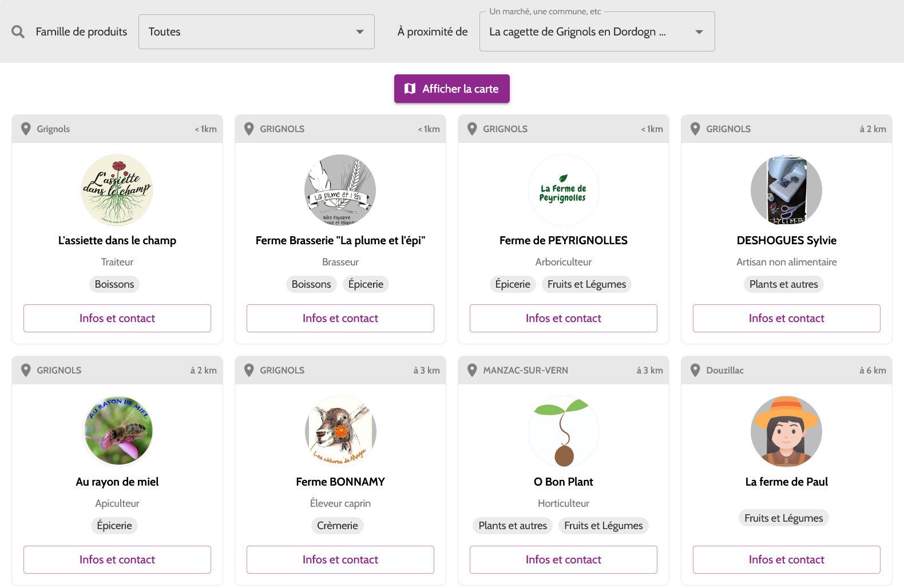Click La plume et l'épi brewery logo
Viewport: 904px width, 588px height.
click(340, 190)
